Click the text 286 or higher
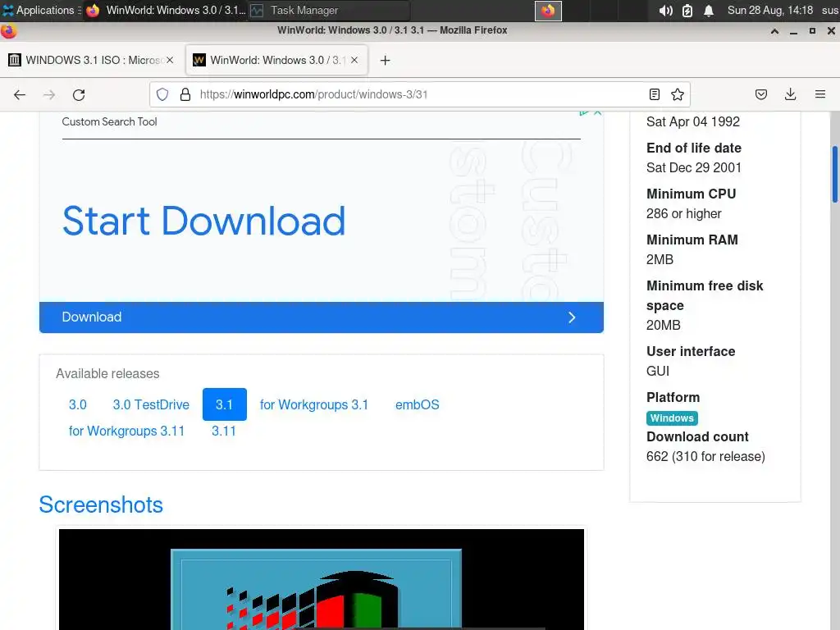This screenshot has width=840, height=630. coord(683,214)
